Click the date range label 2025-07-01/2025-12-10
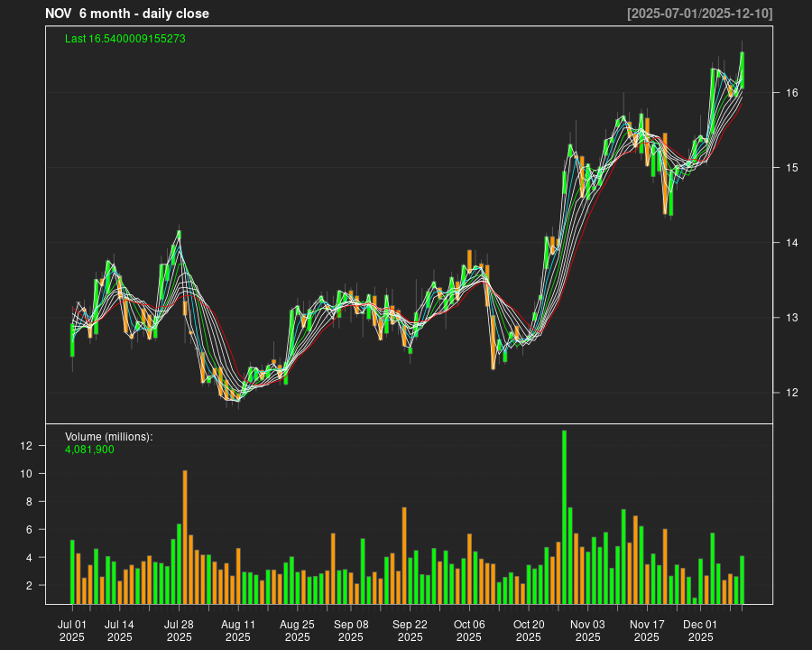The image size is (812, 650). point(699,14)
